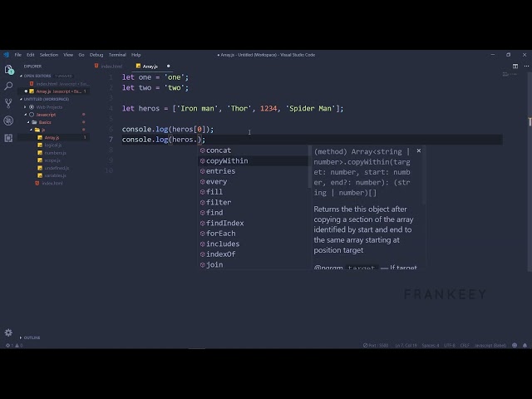Click the Ln 7, Col 19 cursor position

tap(406, 346)
